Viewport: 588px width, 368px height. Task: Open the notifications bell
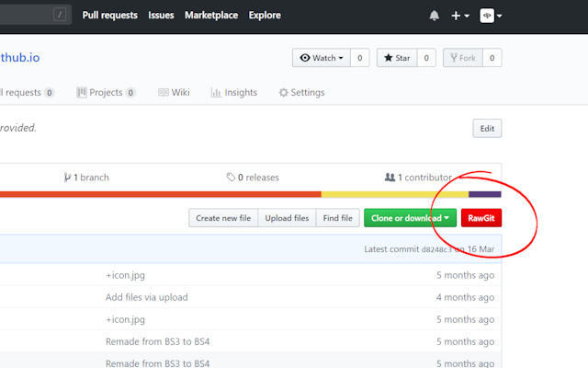point(434,16)
